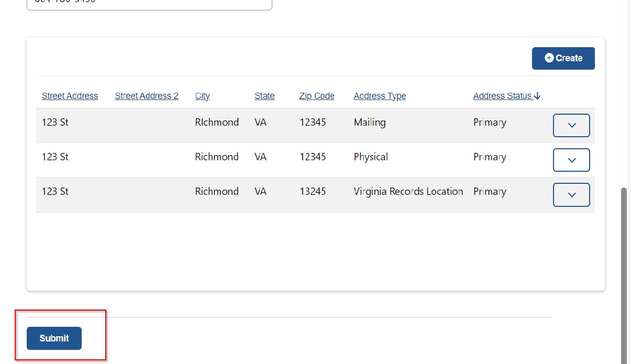The height and width of the screenshot is (364, 631).
Task: Sort addresses by Zip Code
Action: pos(317,96)
